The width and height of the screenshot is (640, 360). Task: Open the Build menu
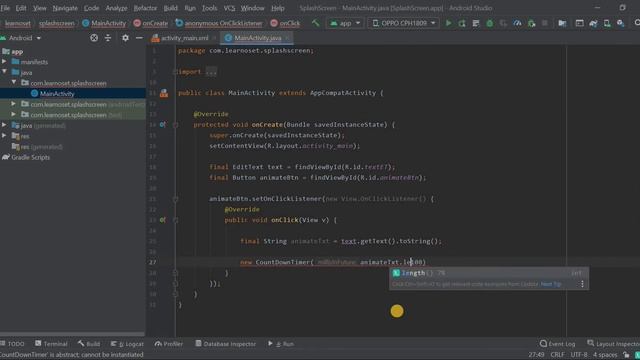(171, 8)
